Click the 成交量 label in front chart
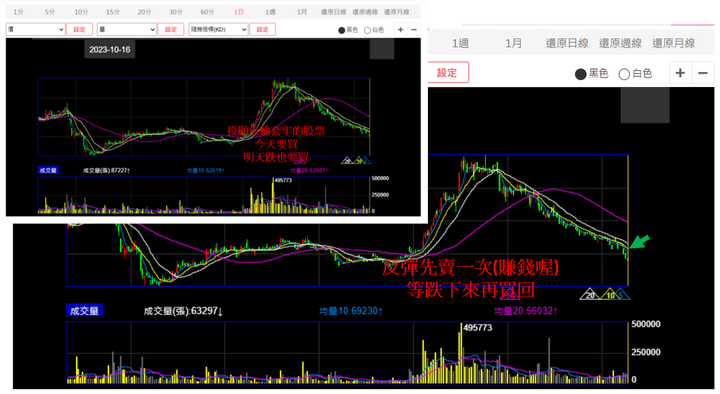Screen dimensions: 720x394 click(48, 170)
